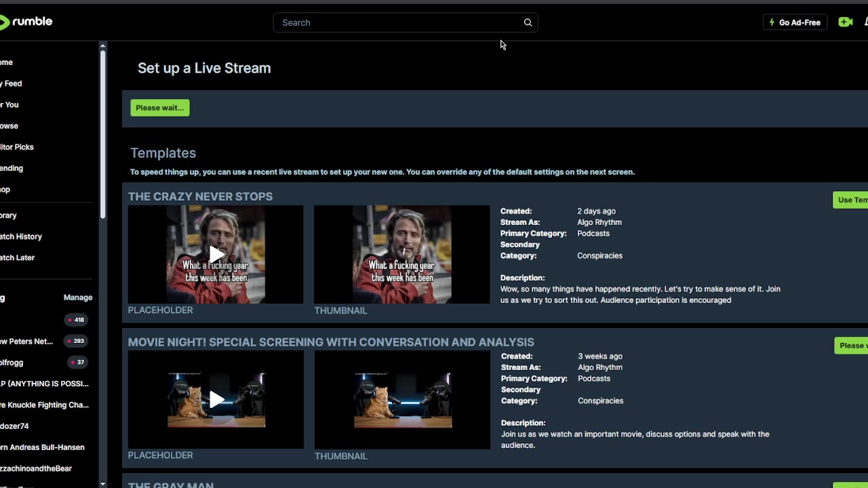
Task: Click the sidebar scrollbar up arrow
Action: [x=102, y=45]
